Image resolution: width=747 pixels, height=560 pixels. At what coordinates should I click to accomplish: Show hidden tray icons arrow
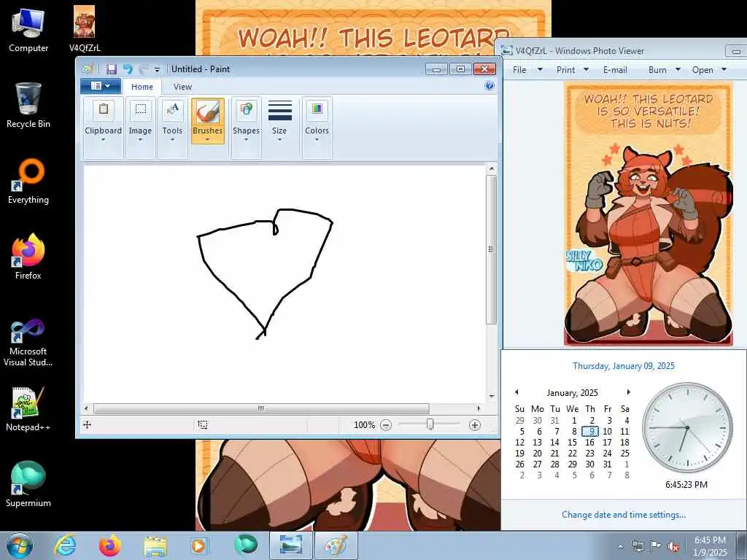point(620,547)
